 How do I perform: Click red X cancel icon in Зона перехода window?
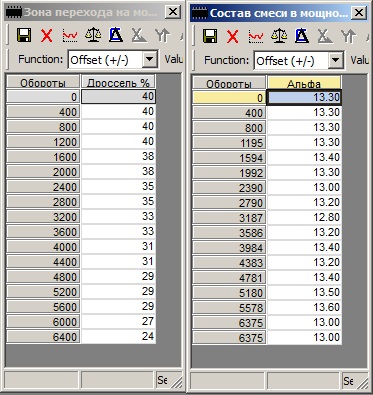coord(47,35)
